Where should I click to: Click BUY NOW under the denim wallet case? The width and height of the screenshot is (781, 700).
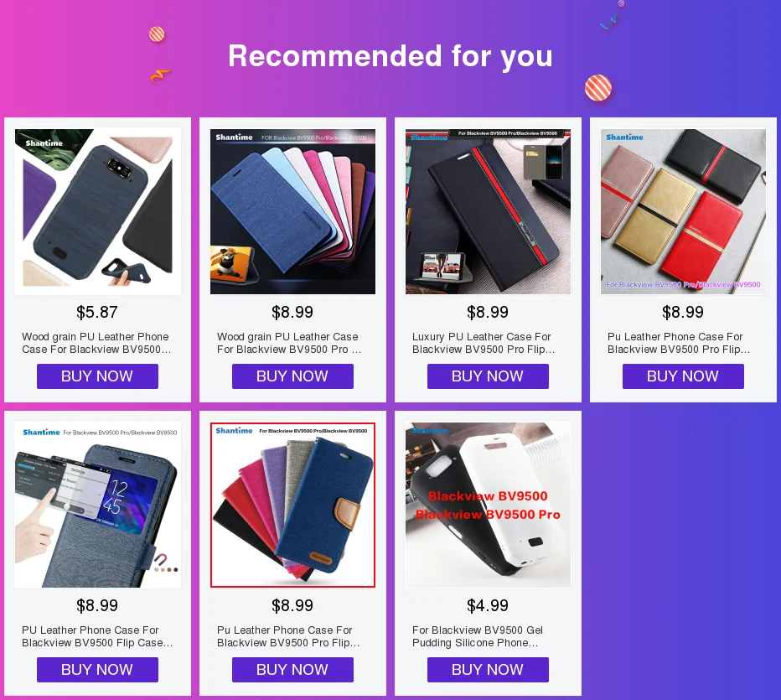point(293,670)
